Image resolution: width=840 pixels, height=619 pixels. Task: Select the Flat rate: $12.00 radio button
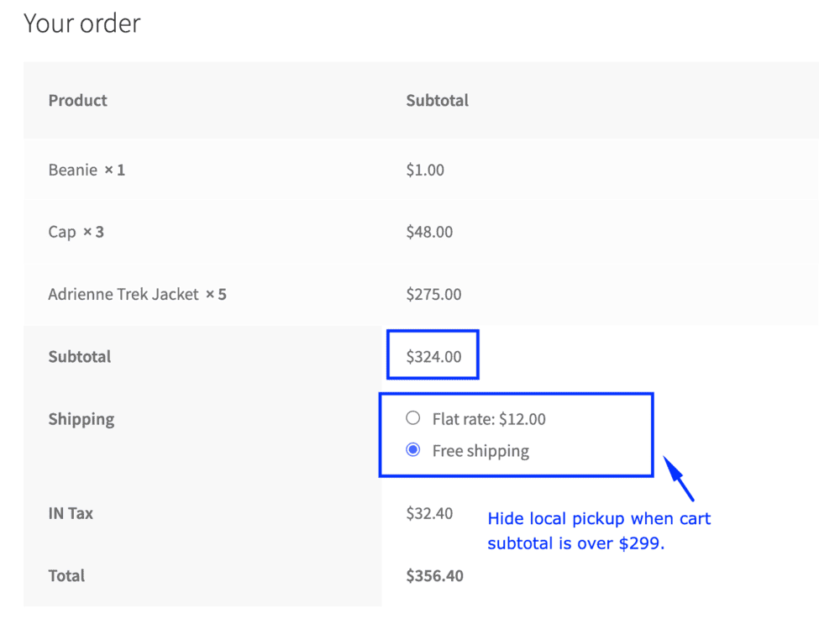point(412,417)
